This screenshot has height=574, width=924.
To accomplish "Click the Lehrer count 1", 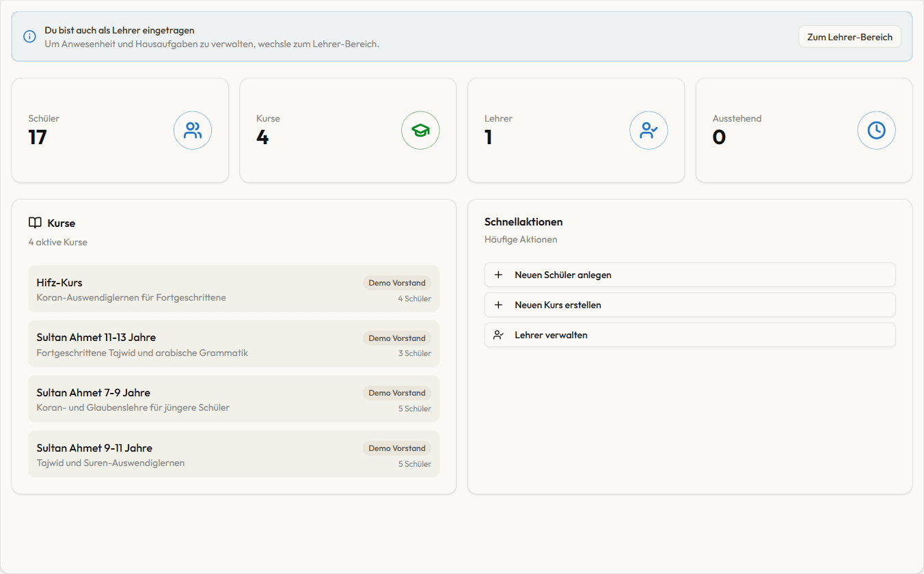I will coord(489,137).
